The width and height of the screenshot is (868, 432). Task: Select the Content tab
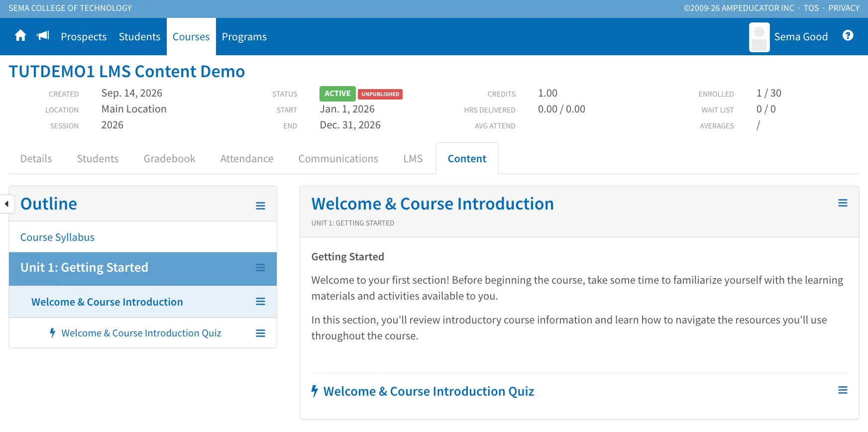(467, 159)
